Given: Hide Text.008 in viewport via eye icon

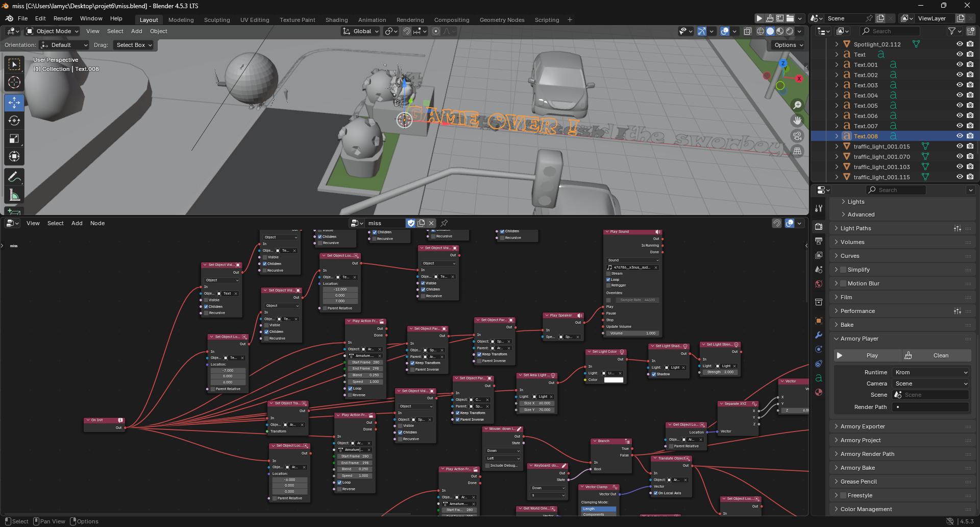Looking at the screenshot, I should pos(960,136).
